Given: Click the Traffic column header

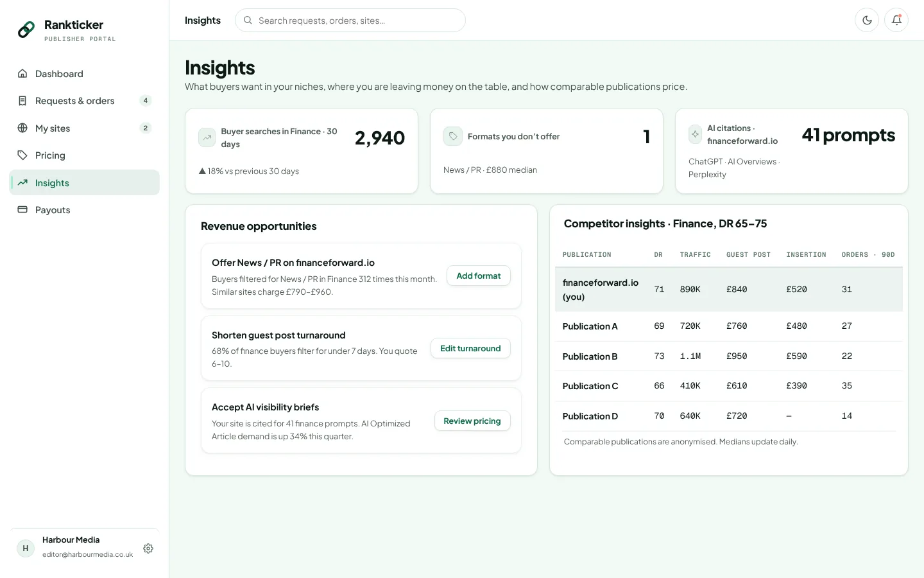Looking at the screenshot, I should pos(696,255).
